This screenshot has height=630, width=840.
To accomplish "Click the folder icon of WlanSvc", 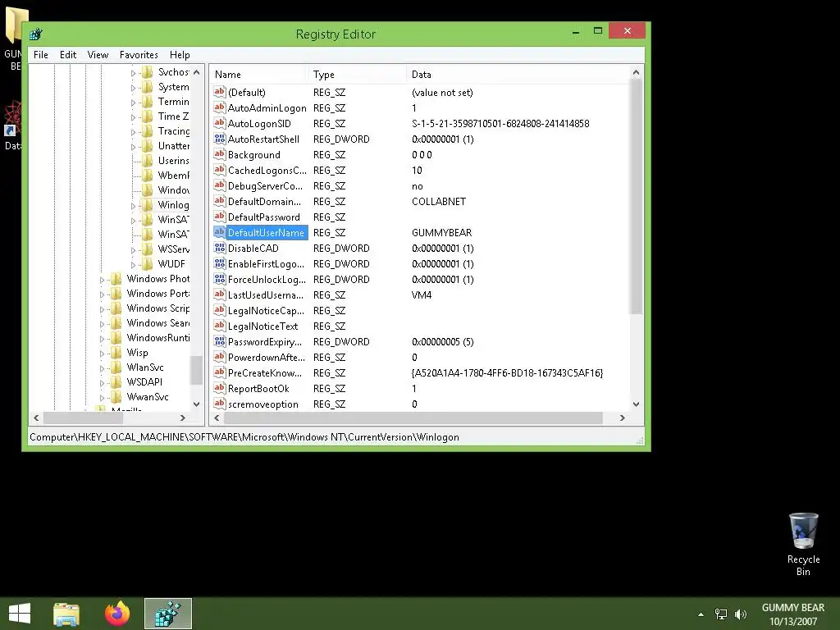I will click(116, 367).
